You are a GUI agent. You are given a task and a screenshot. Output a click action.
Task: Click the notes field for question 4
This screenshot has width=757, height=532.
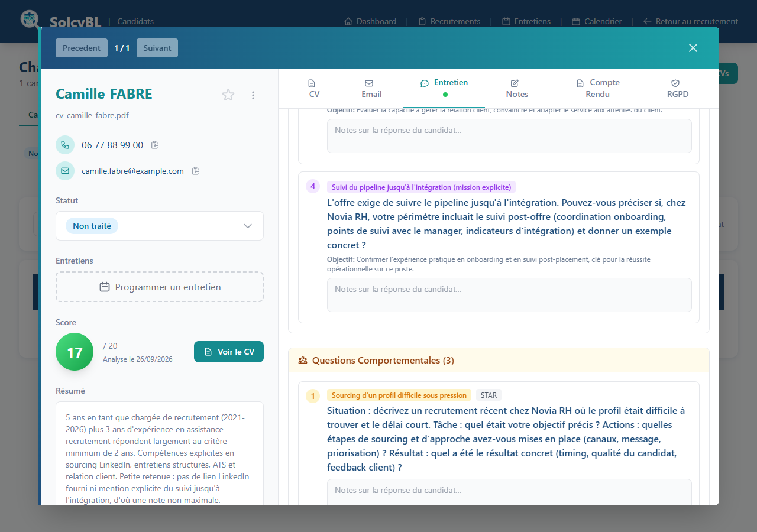(509, 295)
